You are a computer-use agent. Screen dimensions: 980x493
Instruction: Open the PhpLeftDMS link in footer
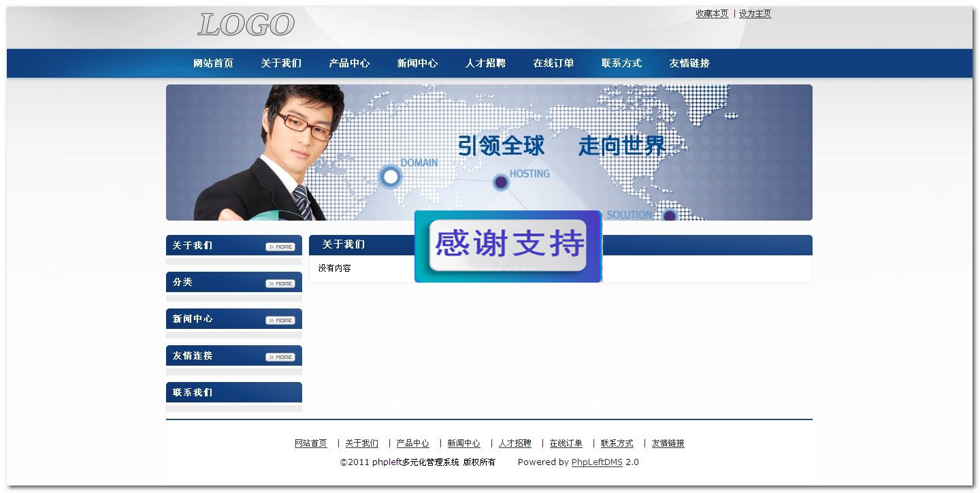(597, 462)
